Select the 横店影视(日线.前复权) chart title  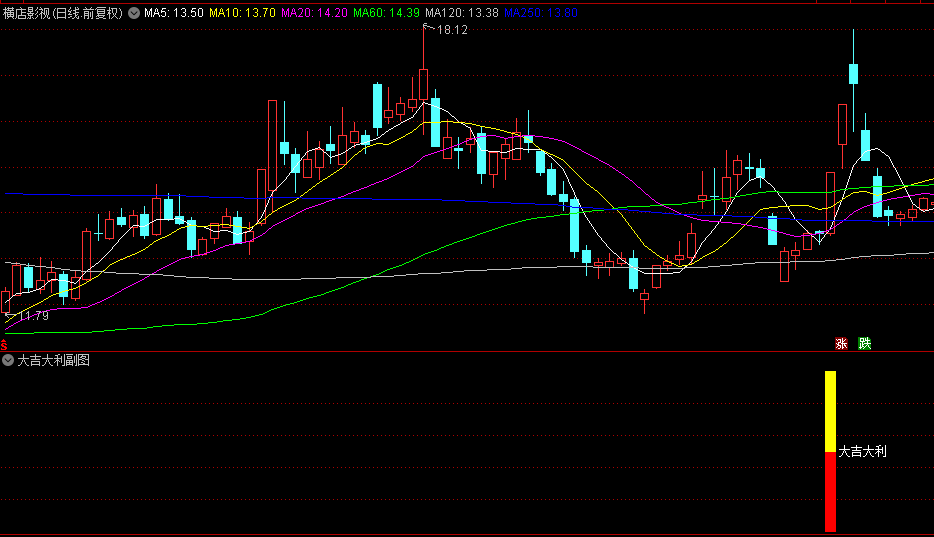point(63,13)
